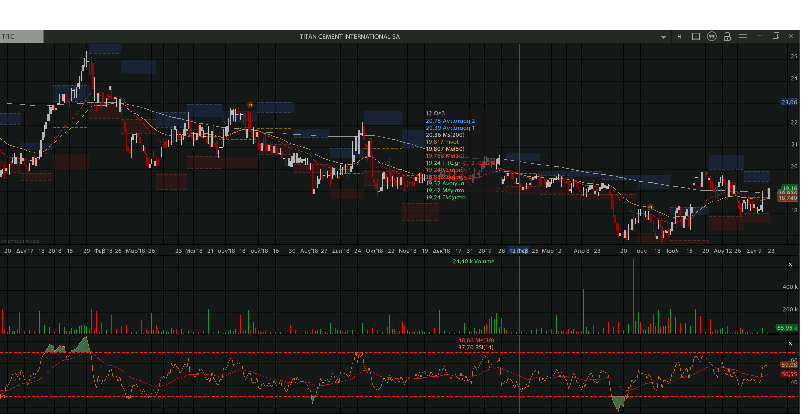This screenshot has width=802, height=414.
Task: Click the orange RSI value label on RSI axis
Action: [790, 365]
